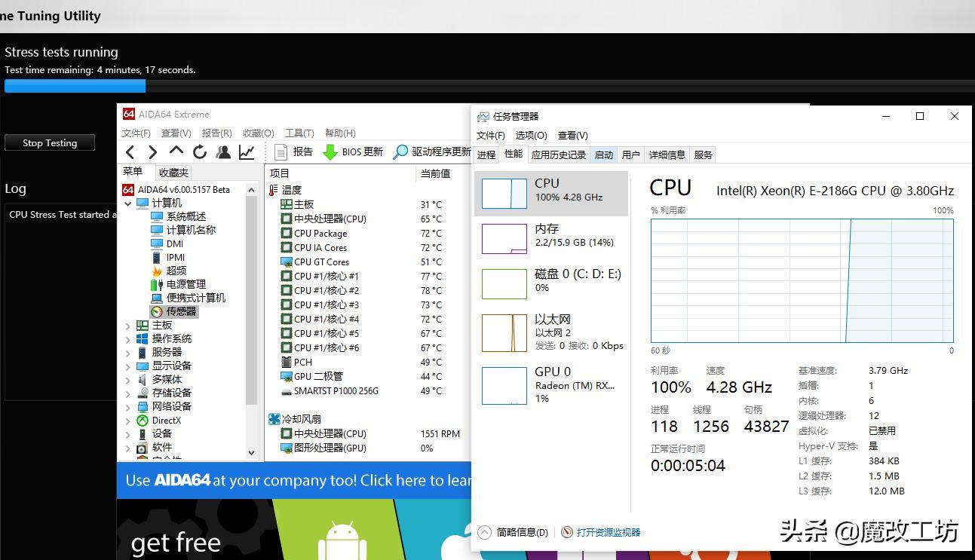Select DMI tree entry
Screen dimensions: 975x560
167,243
